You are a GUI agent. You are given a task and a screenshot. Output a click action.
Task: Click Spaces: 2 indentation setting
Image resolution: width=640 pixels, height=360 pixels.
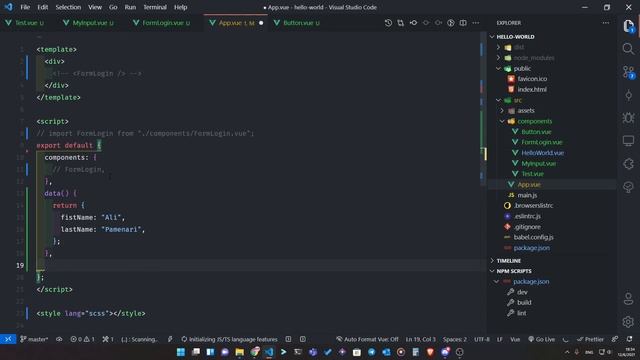coord(455,339)
